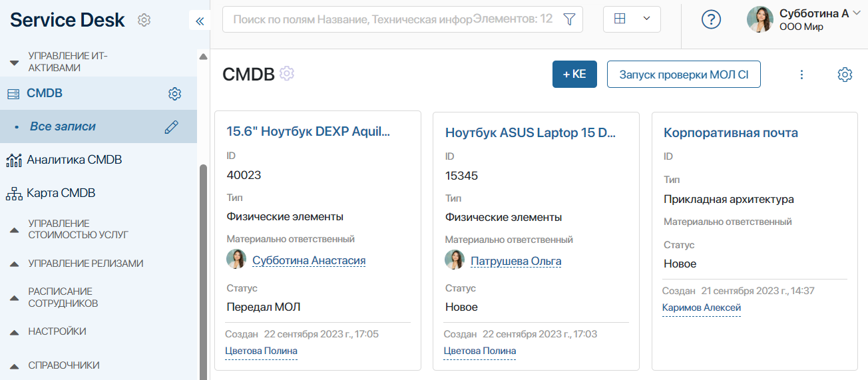Open card Ноутбук ASUS Laptop 15 D...
Screen dimensions: 868x380
[531, 132]
